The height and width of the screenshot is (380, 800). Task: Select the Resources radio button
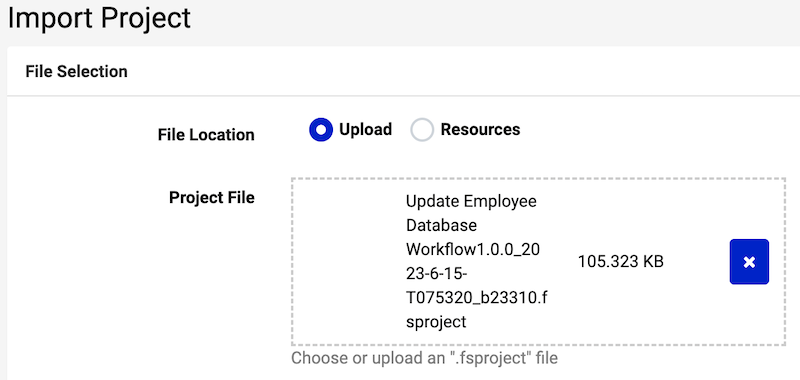(422, 130)
